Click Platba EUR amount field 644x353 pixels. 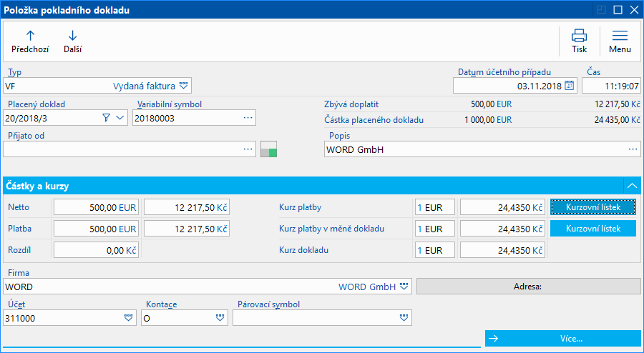(96, 229)
